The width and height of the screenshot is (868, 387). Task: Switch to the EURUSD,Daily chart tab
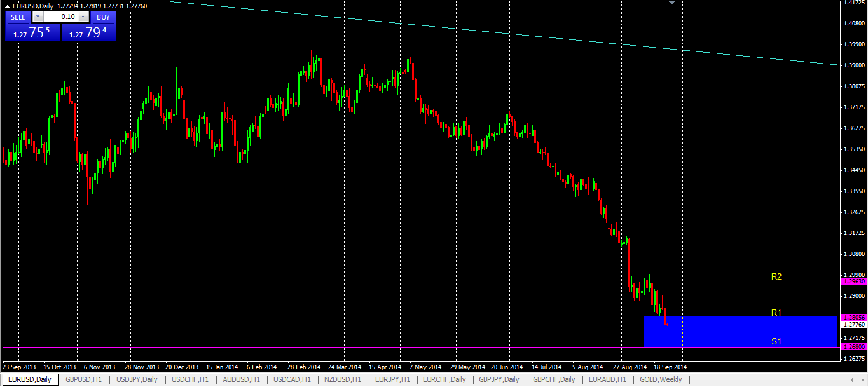(30, 379)
